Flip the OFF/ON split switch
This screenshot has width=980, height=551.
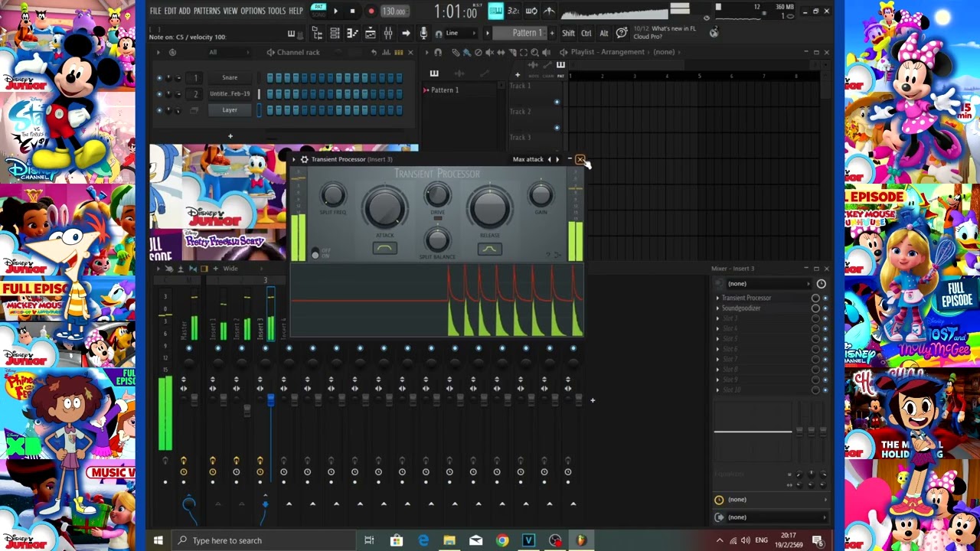click(x=315, y=254)
